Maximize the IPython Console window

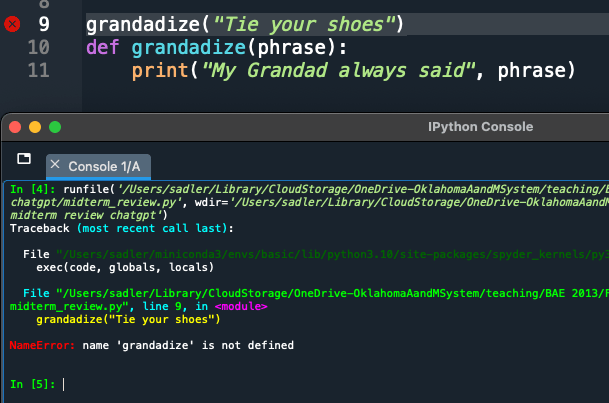point(55,127)
